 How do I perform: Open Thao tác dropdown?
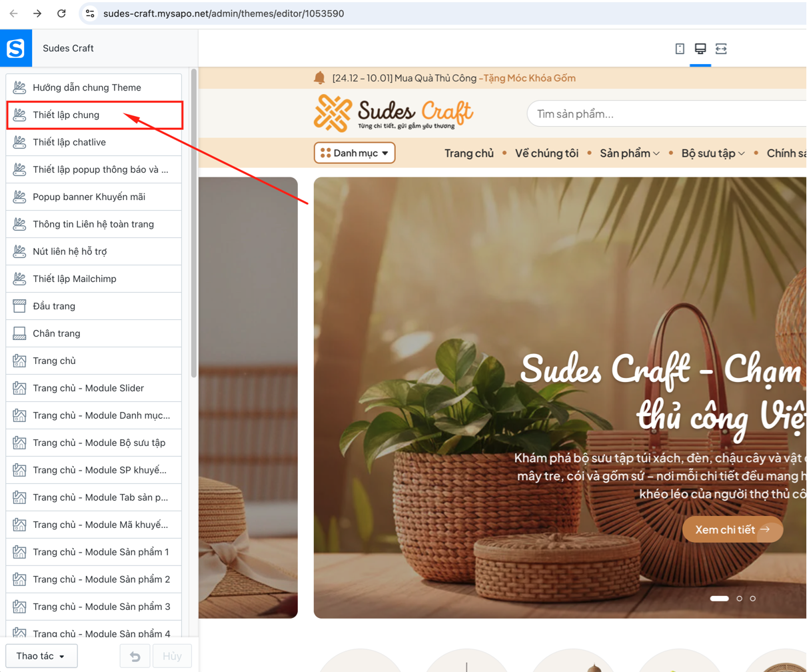tap(41, 656)
